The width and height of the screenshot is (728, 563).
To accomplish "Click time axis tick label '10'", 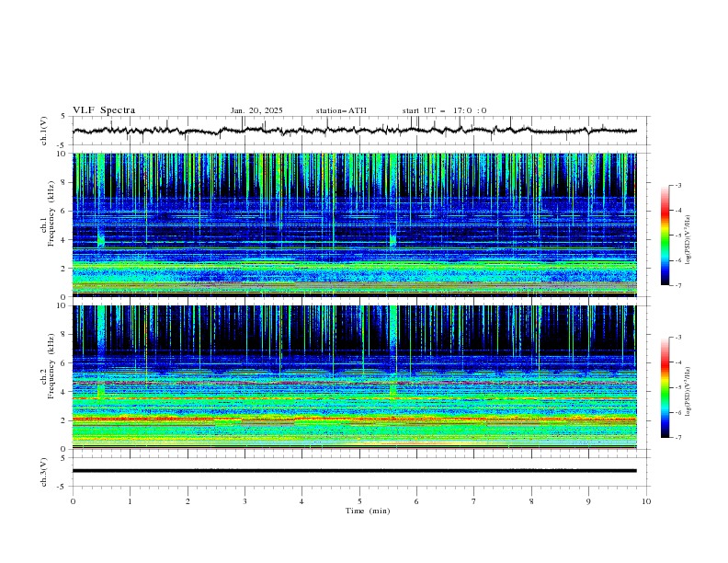I will click(646, 501).
